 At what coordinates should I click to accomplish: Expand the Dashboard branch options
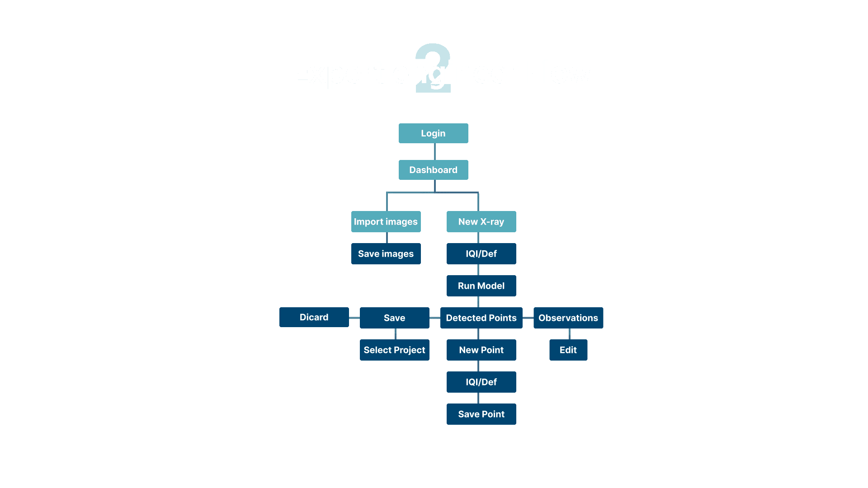tap(433, 170)
